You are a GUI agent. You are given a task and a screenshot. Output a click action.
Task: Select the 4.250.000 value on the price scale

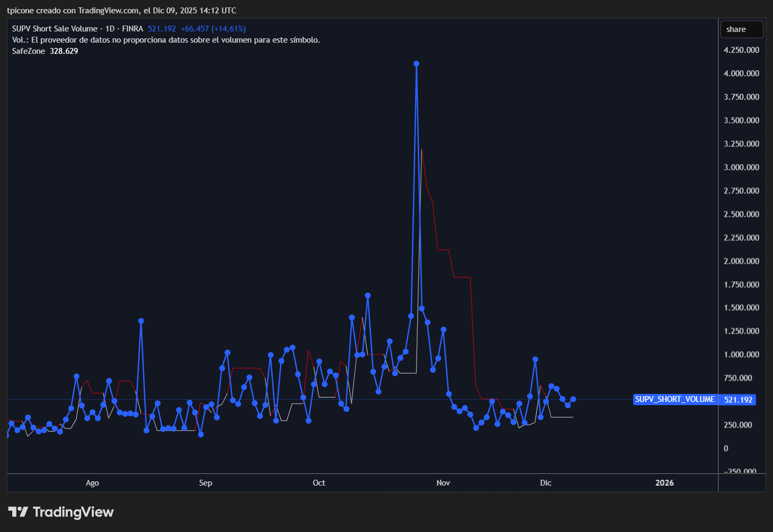pyautogui.click(x=742, y=50)
